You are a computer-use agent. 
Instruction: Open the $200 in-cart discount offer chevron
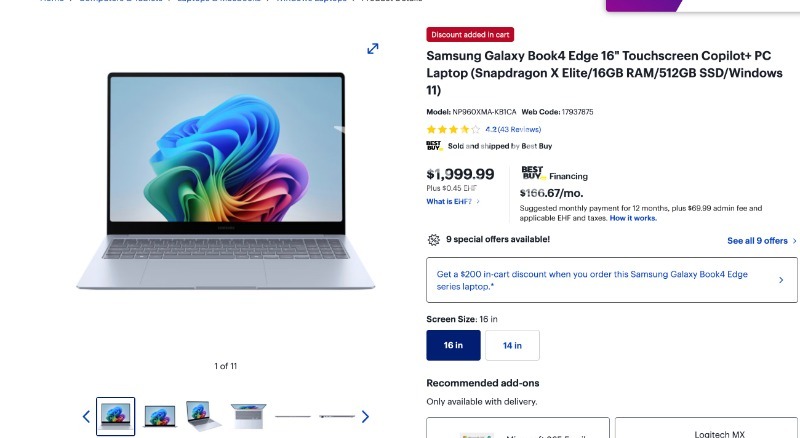781,280
